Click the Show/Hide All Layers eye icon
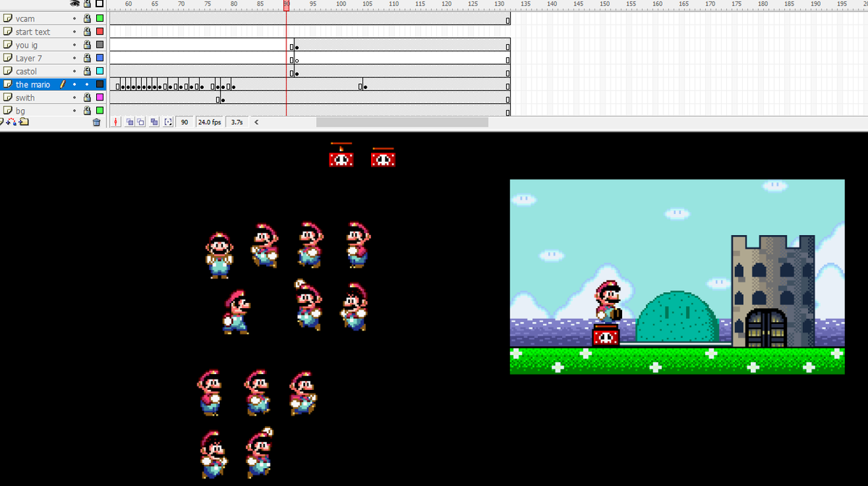Image resolution: width=868 pixels, height=486 pixels. point(75,4)
